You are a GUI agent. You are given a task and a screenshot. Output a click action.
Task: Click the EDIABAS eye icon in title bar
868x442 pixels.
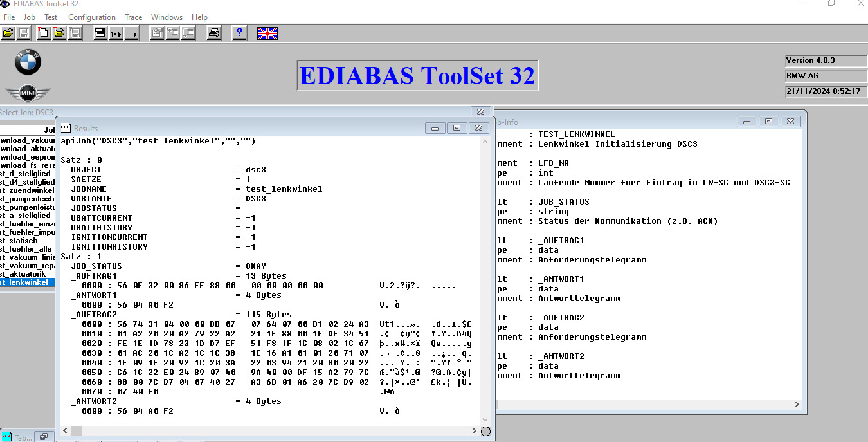[x=6, y=3]
